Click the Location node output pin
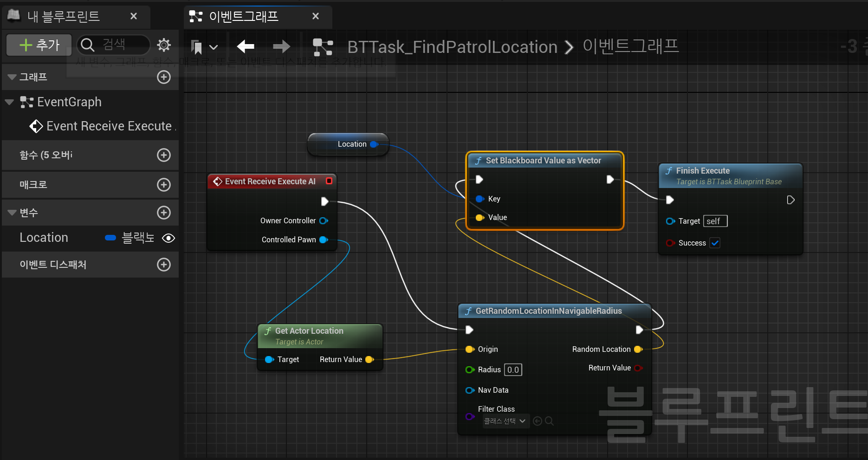Image resolution: width=868 pixels, height=460 pixels. (374, 144)
